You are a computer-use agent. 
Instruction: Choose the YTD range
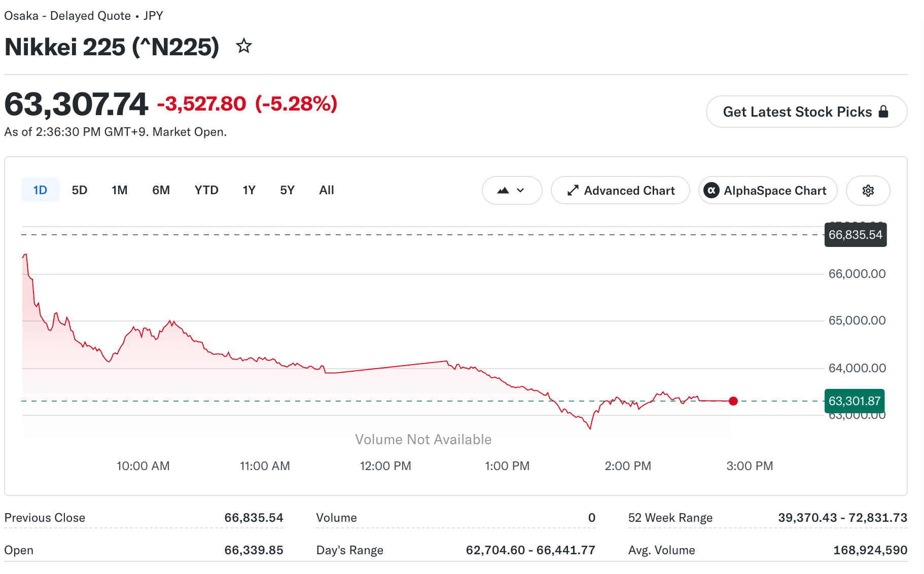point(206,190)
